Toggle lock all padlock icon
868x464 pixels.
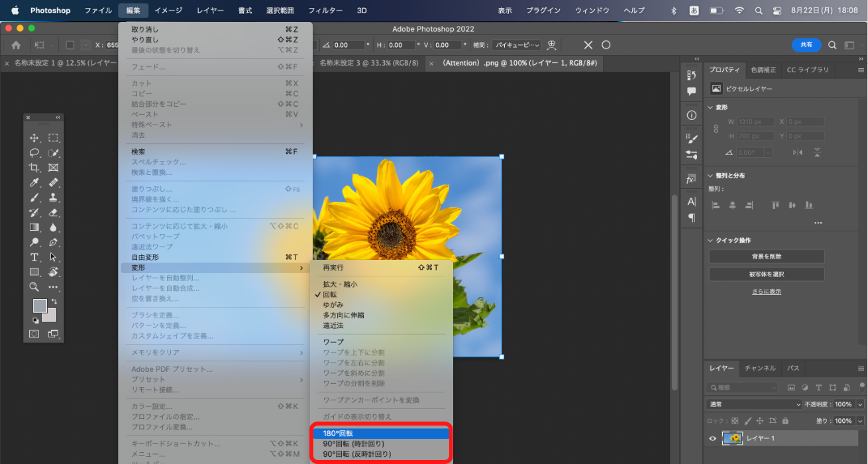tap(785, 421)
